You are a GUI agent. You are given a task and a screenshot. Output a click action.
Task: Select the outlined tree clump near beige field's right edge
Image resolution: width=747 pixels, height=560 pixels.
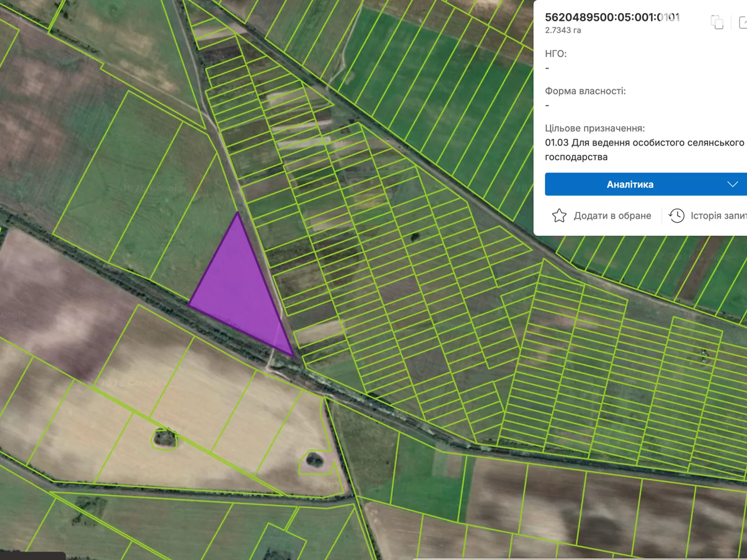point(315,461)
